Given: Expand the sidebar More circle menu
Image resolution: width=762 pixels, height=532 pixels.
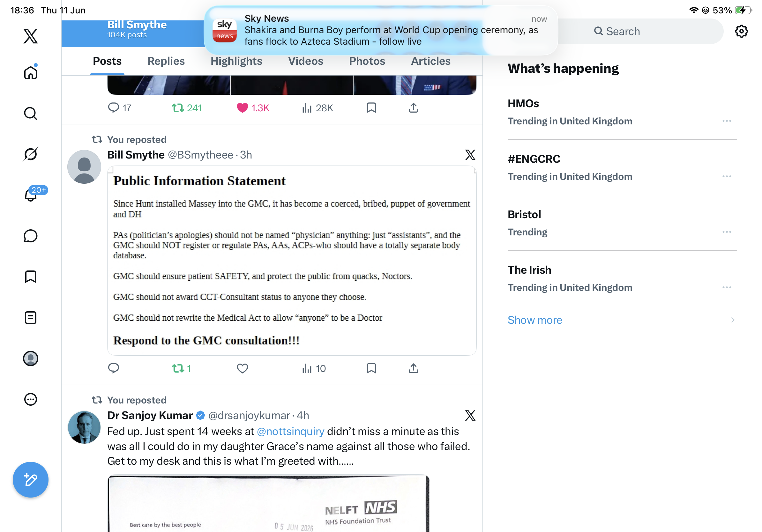Looking at the screenshot, I should [31, 399].
